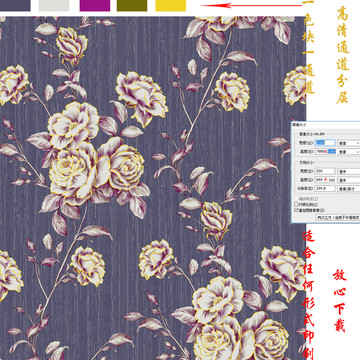Select the olive green color swatch

coord(132,5)
